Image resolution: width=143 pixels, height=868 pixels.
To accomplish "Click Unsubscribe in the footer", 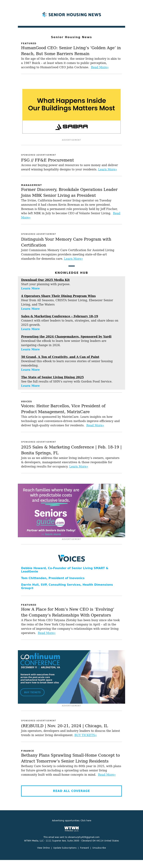I will [x=99, y=848].
